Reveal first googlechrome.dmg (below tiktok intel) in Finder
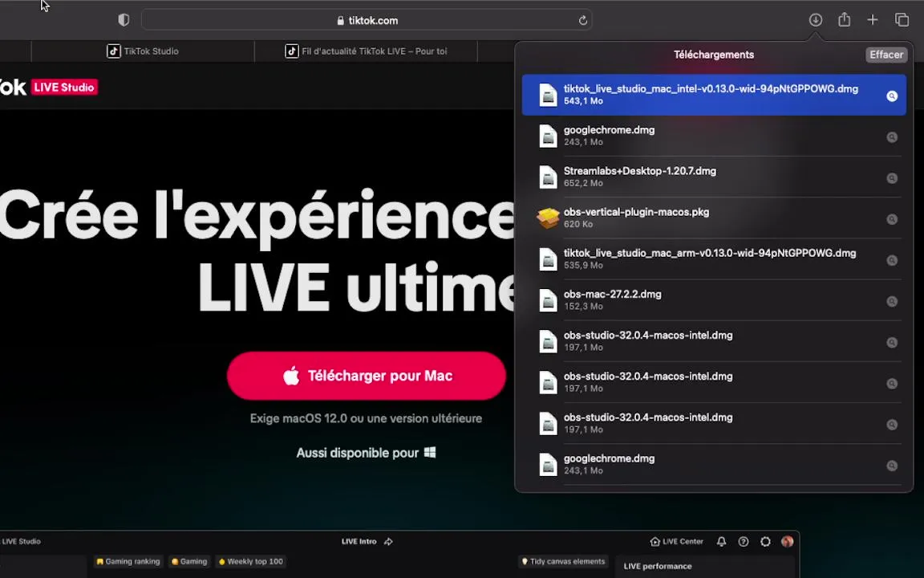The width and height of the screenshot is (924, 578). [892, 136]
